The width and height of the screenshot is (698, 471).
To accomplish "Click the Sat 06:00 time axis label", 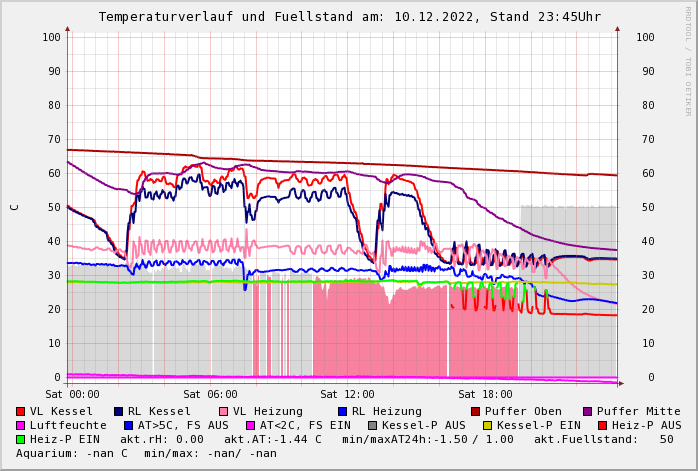I will (x=210, y=394).
